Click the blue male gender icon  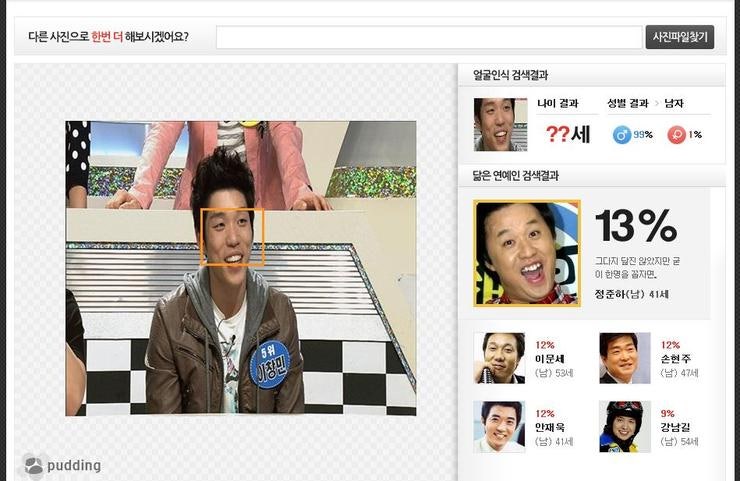pyautogui.click(x=622, y=135)
